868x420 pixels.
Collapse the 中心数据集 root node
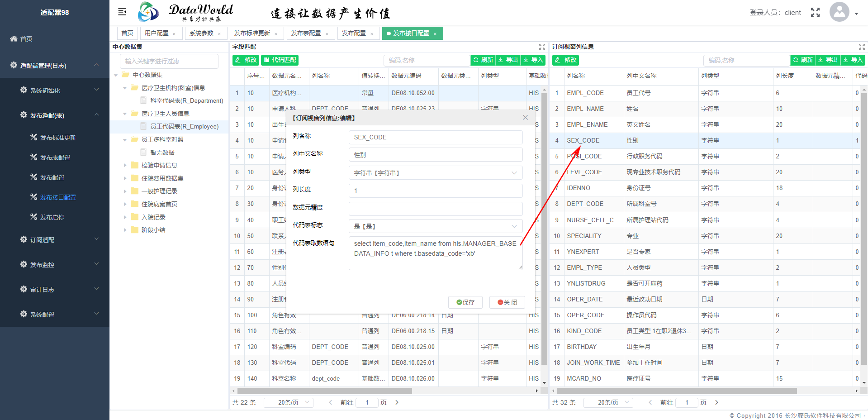116,75
